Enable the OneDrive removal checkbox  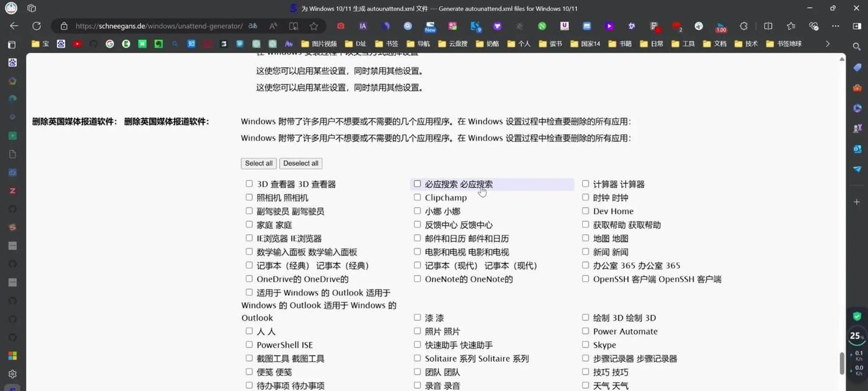pos(249,279)
